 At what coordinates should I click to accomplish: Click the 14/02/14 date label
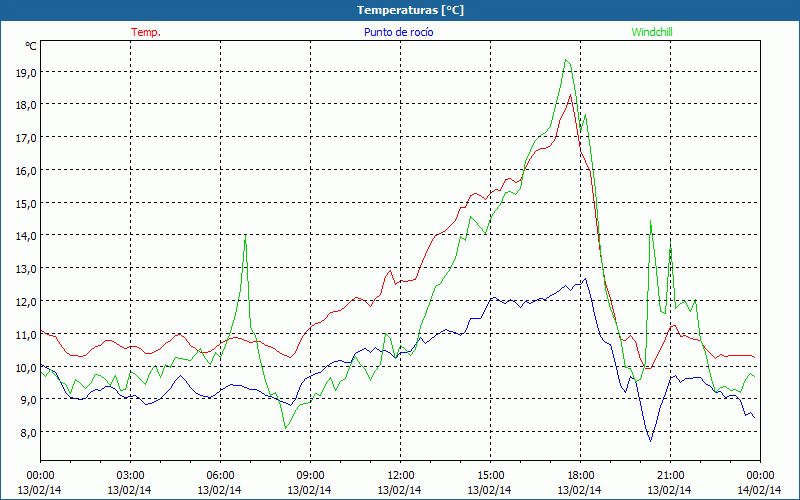[x=759, y=490]
